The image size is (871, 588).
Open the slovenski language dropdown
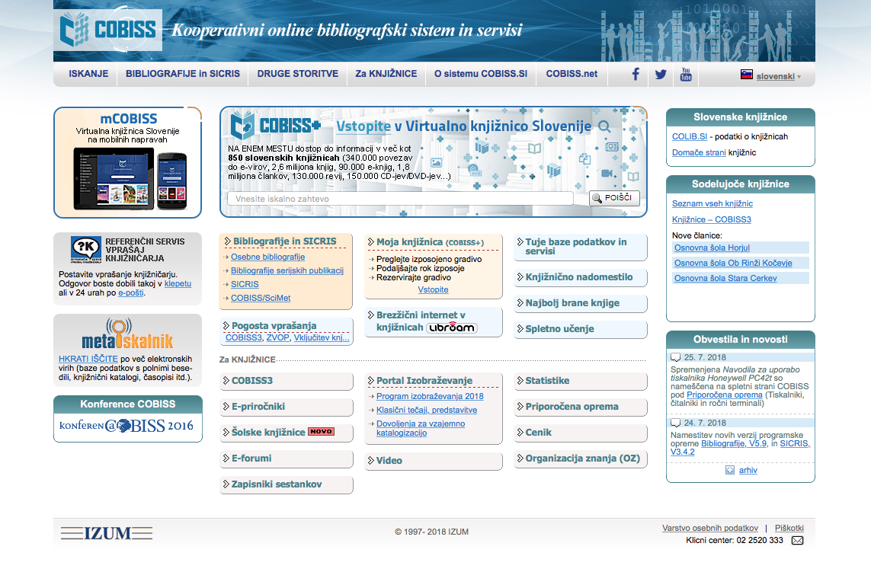(771, 75)
